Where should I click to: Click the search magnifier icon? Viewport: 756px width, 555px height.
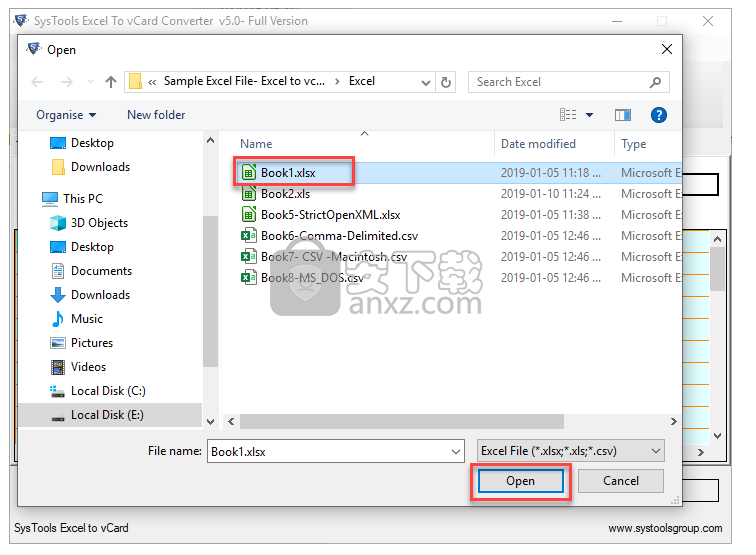(655, 82)
